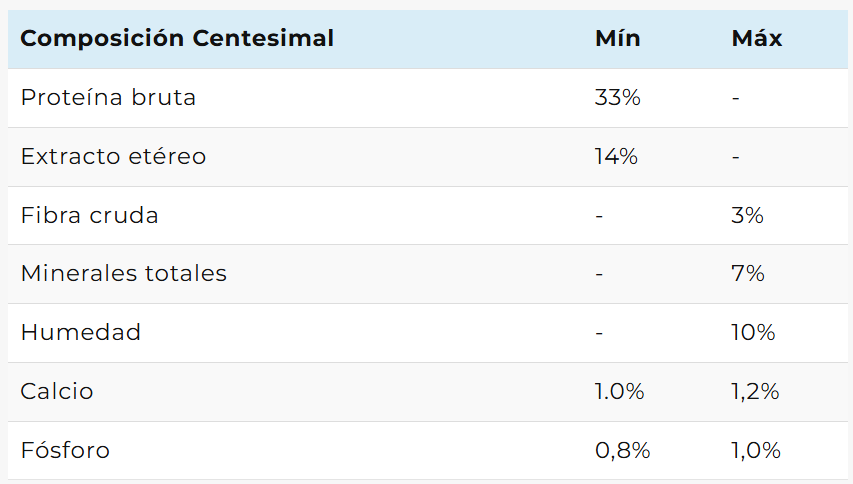Screen dimensions: 853x484
Task: Click the 1.0% calcio minimum value
Action: [619, 391]
